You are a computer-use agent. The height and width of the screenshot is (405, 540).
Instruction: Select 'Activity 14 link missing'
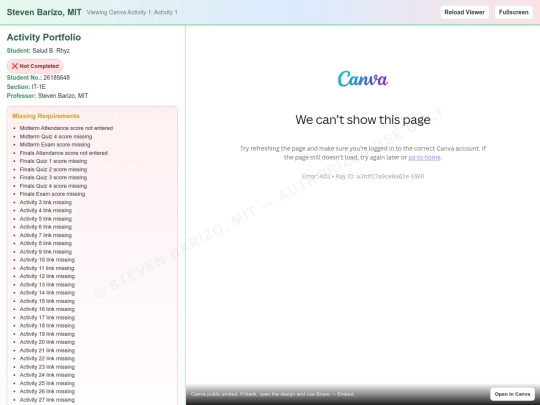pos(47,293)
